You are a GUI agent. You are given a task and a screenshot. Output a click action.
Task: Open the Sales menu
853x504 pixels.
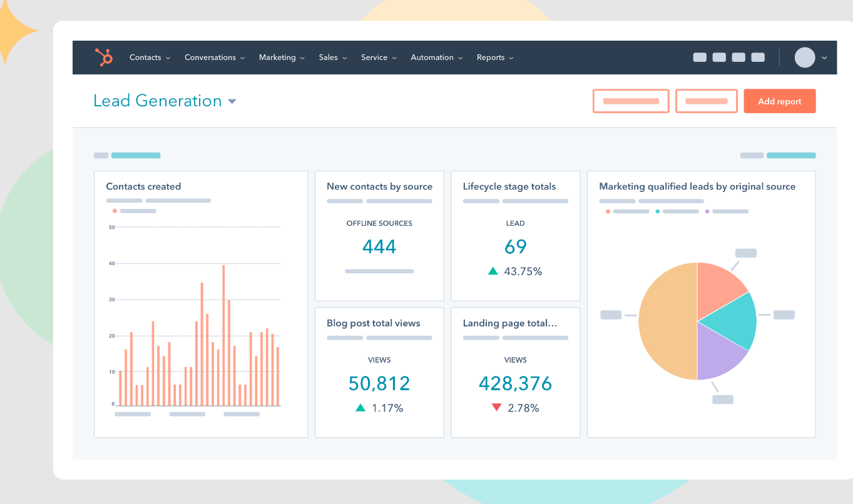(332, 58)
